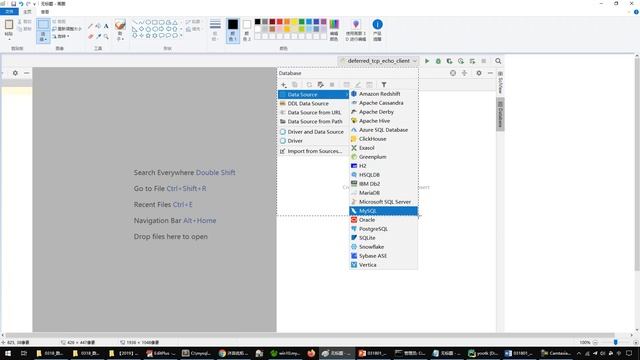Select the Pencil tool
Image resolution: width=640 pixels, height=360 pixels.
click(x=91, y=26)
